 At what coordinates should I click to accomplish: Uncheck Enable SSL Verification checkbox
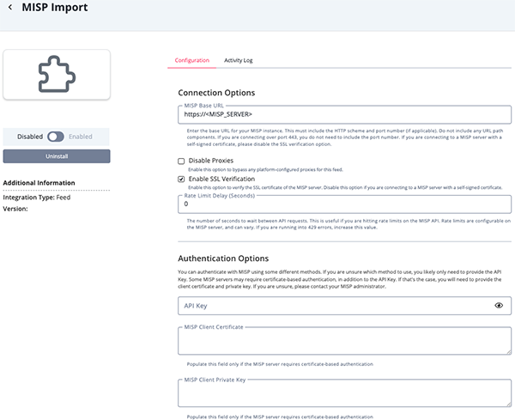click(x=181, y=180)
